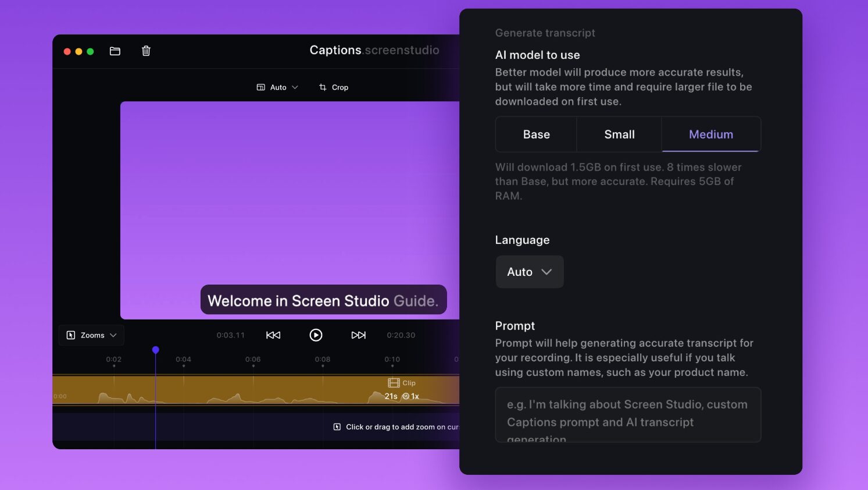Click into the Prompt text field

[627, 414]
